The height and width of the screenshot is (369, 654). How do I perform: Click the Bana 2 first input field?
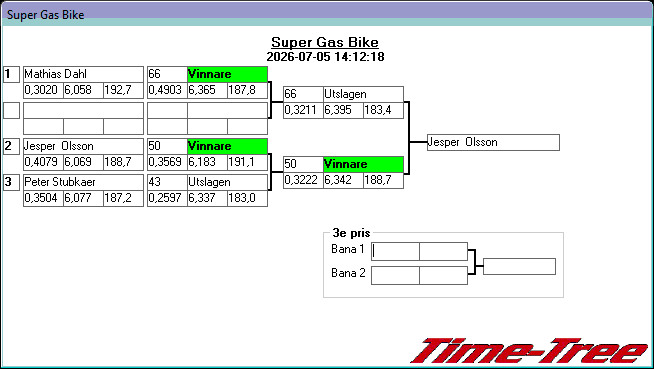(395, 276)
